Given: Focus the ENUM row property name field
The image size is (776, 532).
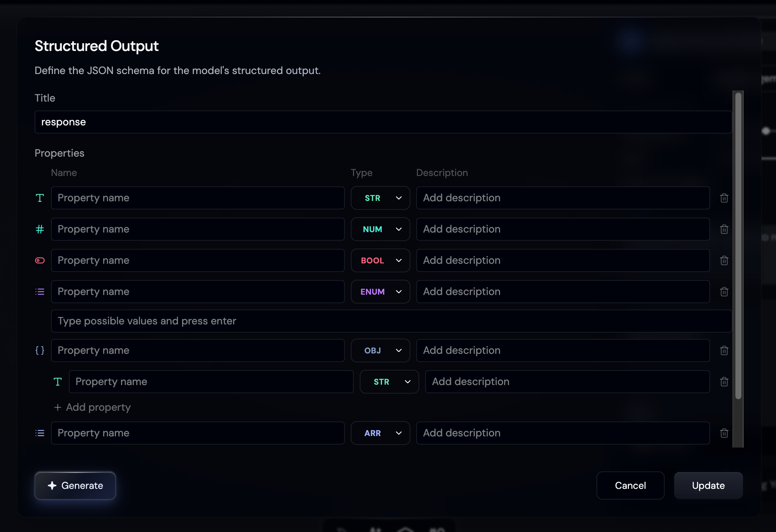Looking at the screenshot, I should click(198, 292).
